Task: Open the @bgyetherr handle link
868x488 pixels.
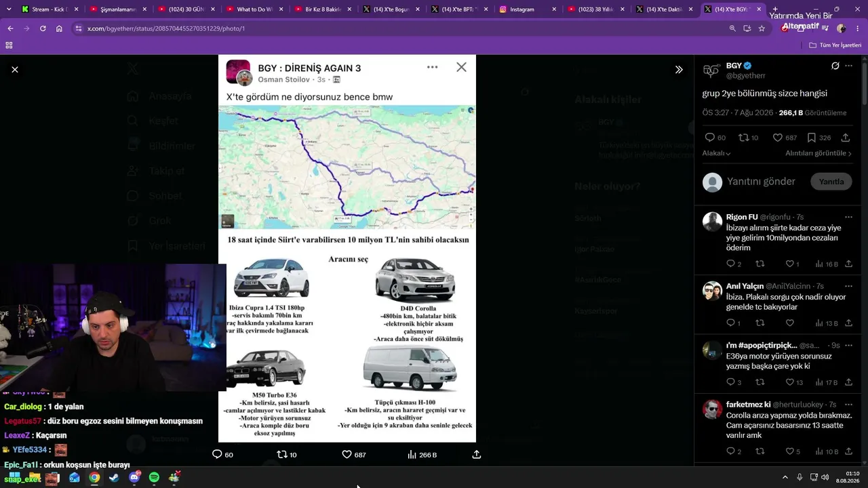Action: pos(746,76)
